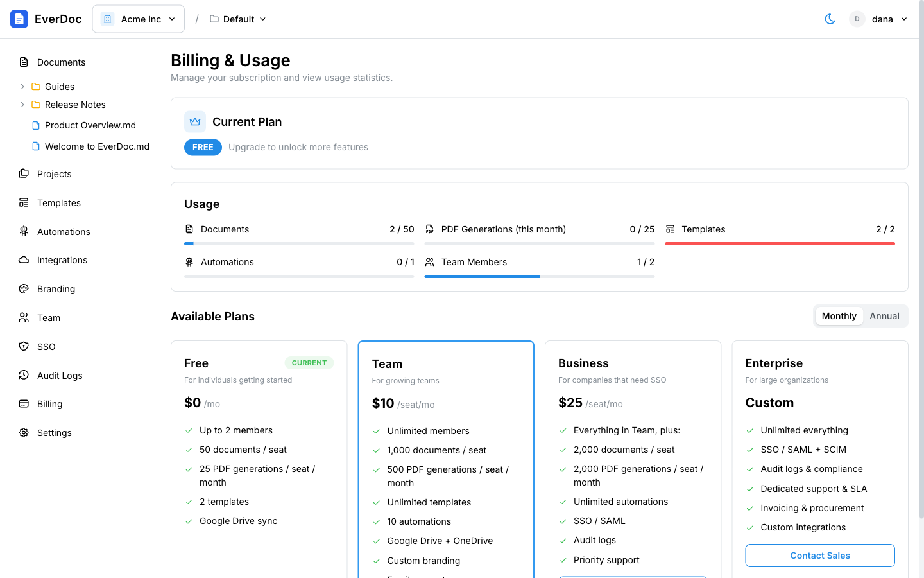The width and height of the screenshot is (924, 578).
Task: Click the '2 / 50' documents usage value
Action: point(402,229)
